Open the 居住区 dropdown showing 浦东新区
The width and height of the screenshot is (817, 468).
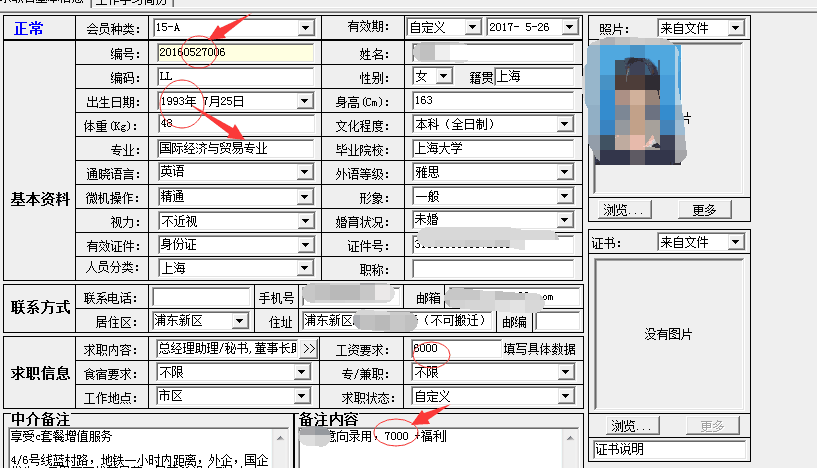240,321
